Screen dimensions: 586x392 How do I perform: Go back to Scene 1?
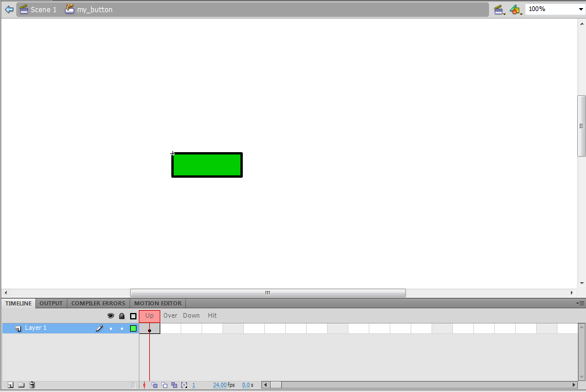tap(38, 9)
